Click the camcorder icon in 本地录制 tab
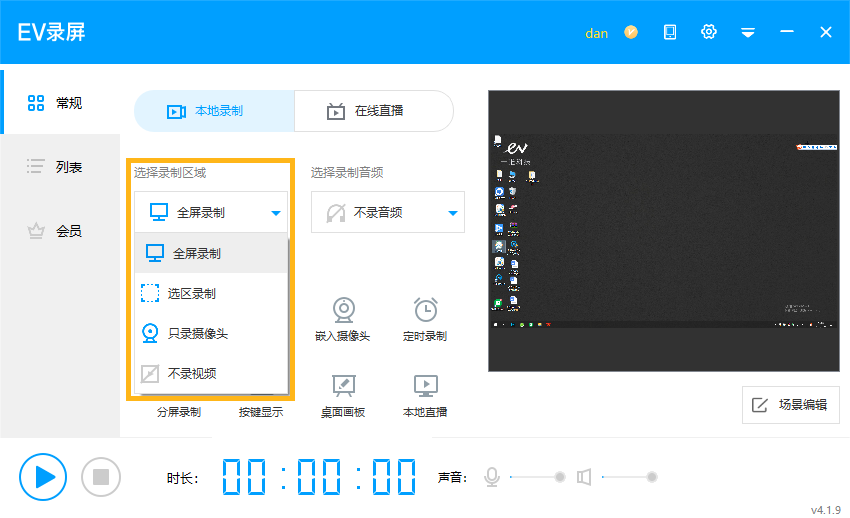850x518 pixels. 177,112
